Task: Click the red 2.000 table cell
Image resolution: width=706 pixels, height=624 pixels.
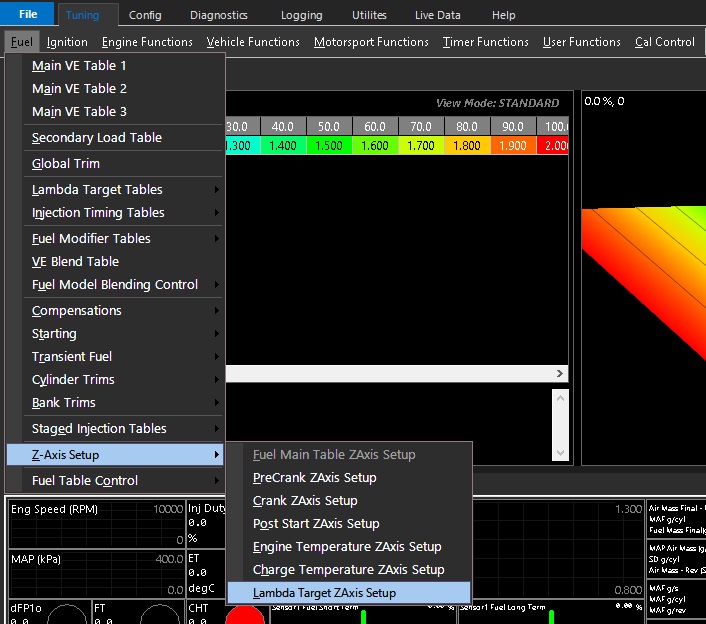Action: point(553,146)
